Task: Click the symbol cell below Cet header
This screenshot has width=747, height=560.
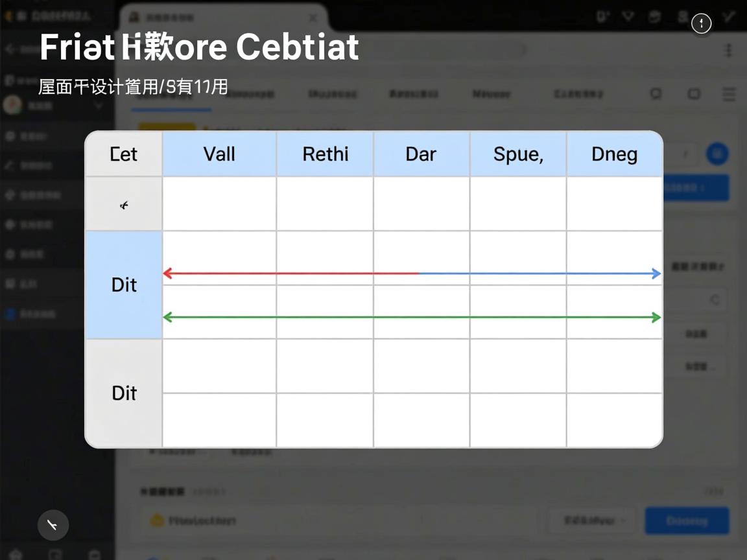Action: coord(124,205)
